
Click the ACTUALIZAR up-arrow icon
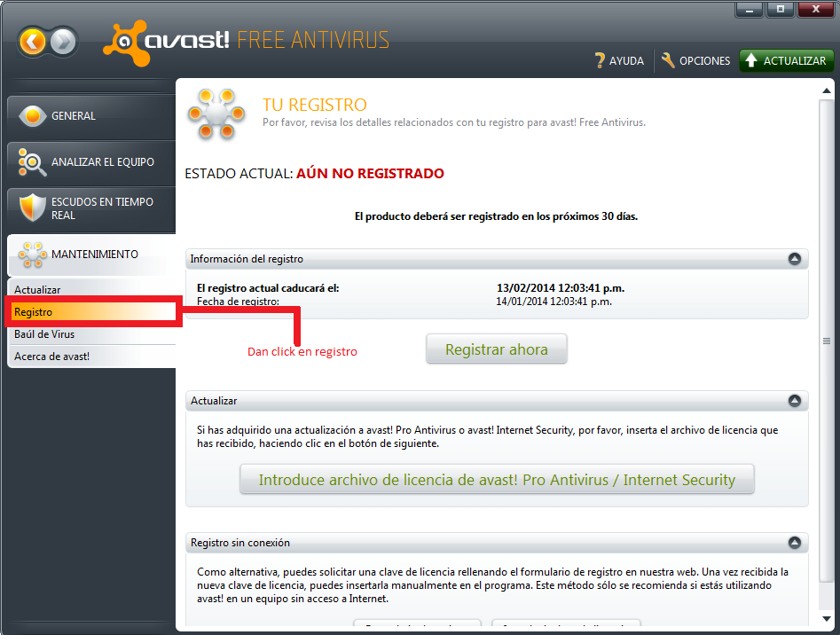(751, 60)
